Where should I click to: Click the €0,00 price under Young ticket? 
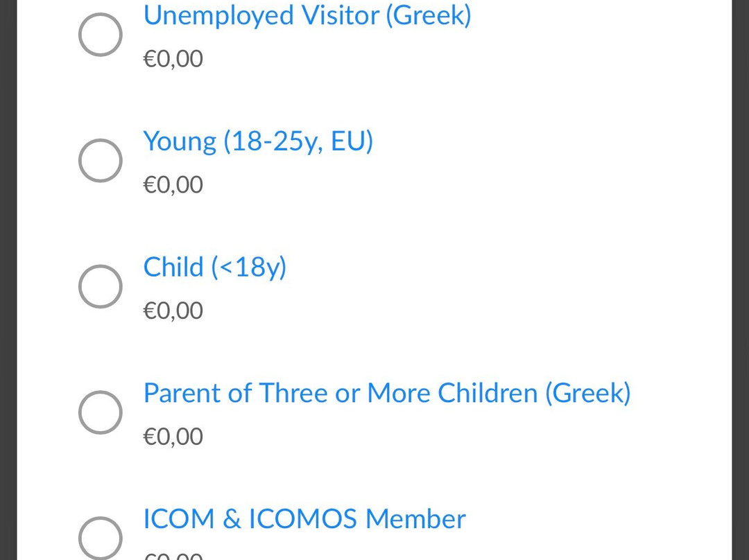coord(173,185)
